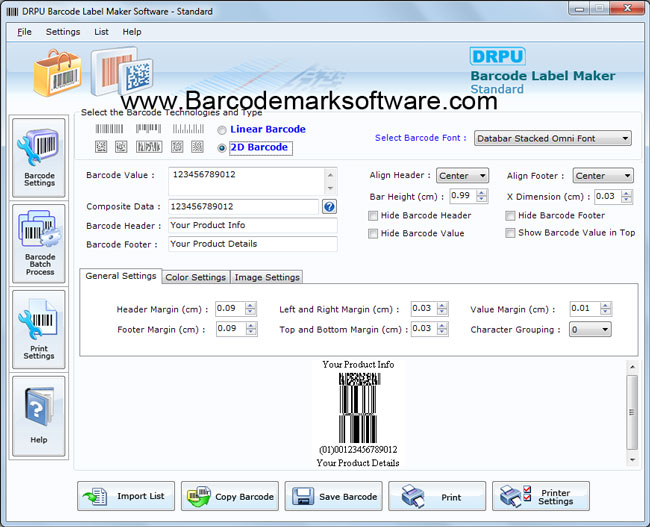Click first 2D barcode sample icon

point(101,146)
